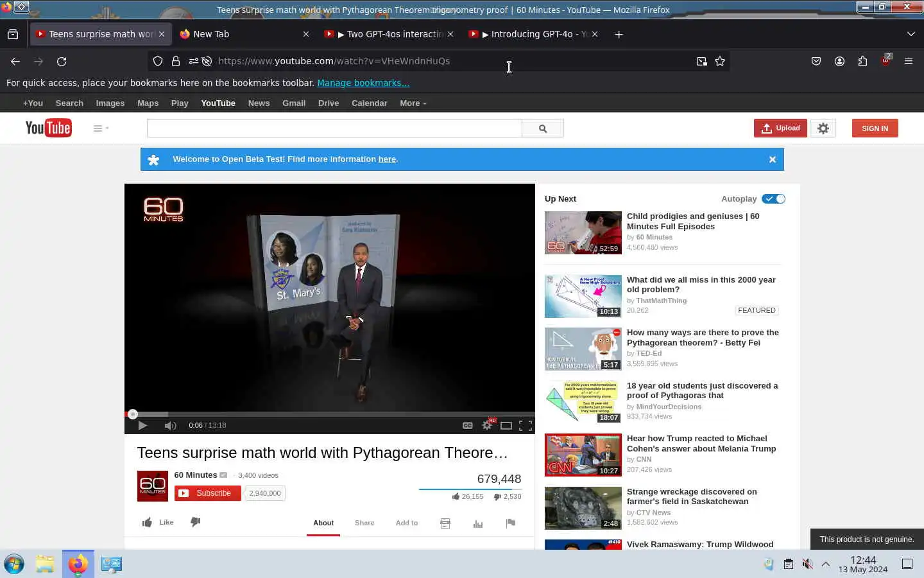
Task: Open Firefox extensions puzzle icon
Action: [x=862, y=61]
